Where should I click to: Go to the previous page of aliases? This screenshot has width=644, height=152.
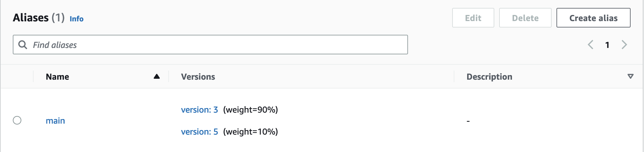pos(590,45)
